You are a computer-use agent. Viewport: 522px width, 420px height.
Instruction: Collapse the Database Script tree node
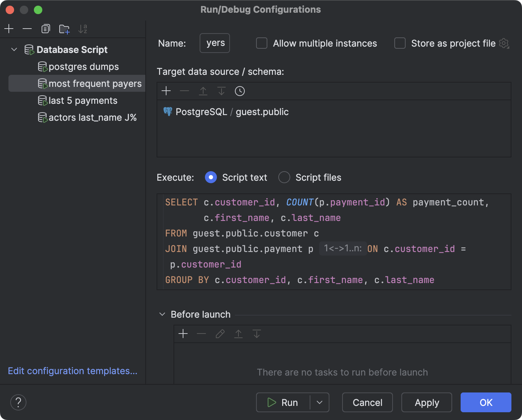[x=14, y=49]
